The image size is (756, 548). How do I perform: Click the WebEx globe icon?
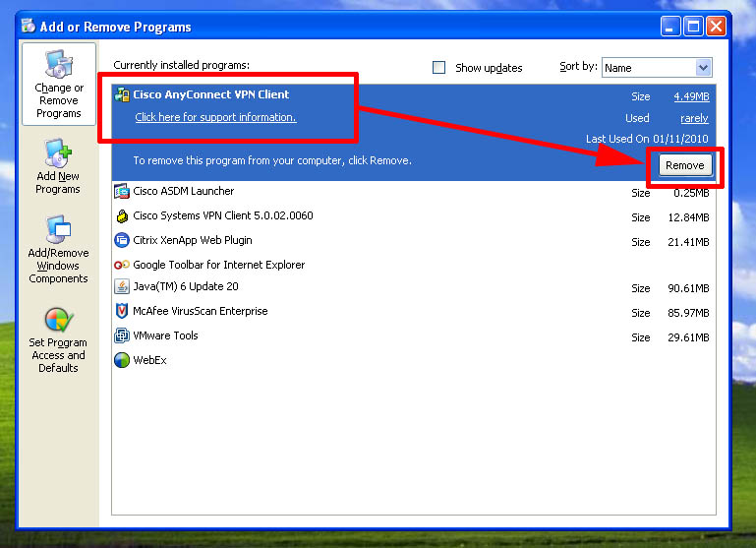[x=122, y=360]
